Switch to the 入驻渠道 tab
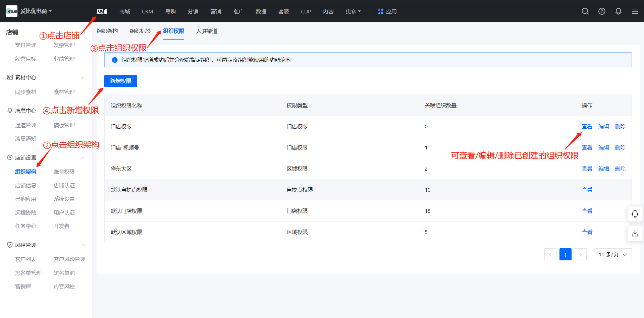The width and height of the screenshot is (644, 318). [x=207, y=31]
